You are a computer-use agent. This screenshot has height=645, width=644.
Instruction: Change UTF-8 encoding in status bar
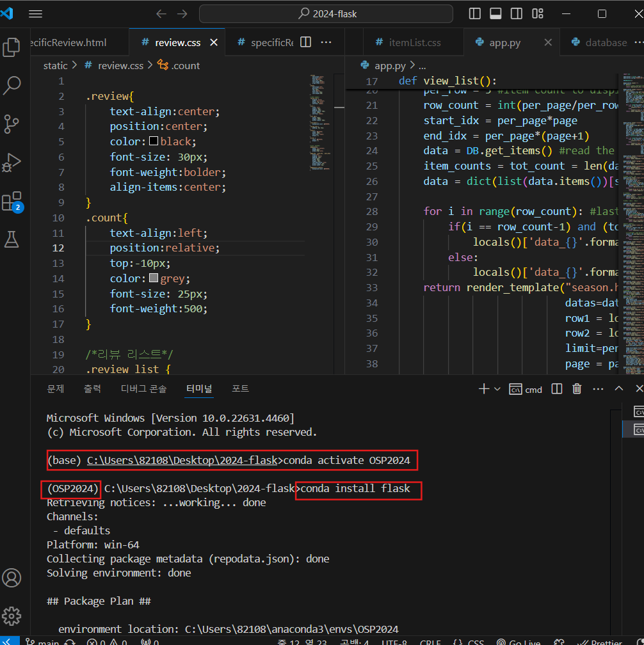(394, 642)
